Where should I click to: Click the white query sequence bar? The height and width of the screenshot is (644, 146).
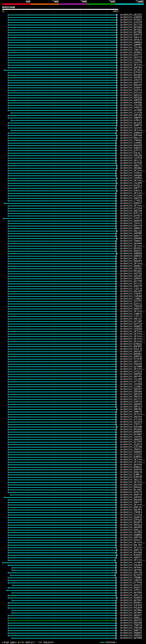pyautogui.click(x=60, y=10)
